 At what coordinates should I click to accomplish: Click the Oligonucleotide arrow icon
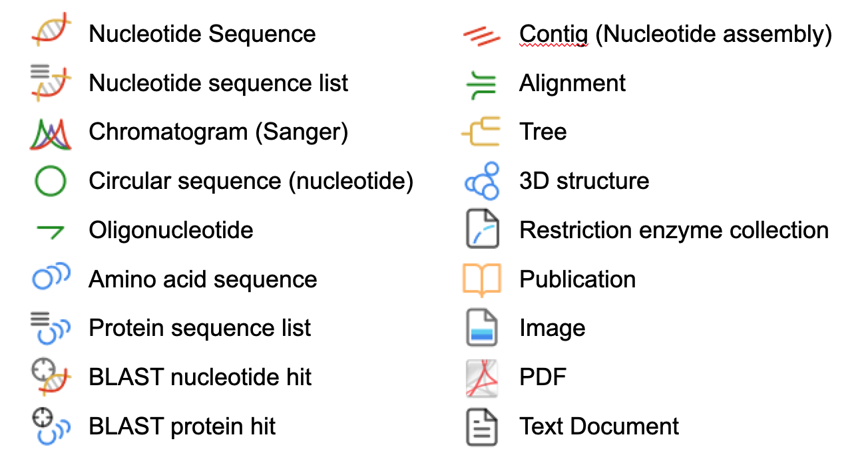(x=51, y=231)
